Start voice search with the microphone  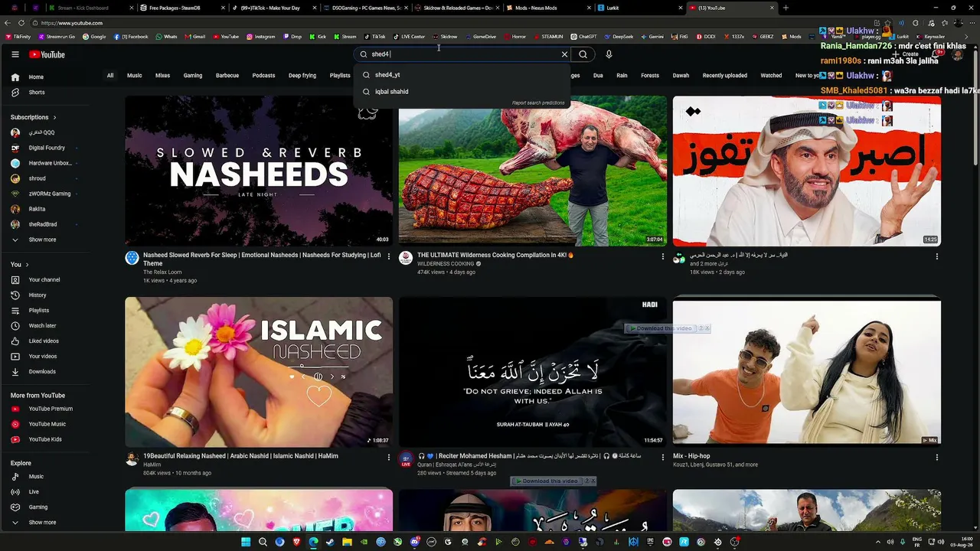coord(609,54)
